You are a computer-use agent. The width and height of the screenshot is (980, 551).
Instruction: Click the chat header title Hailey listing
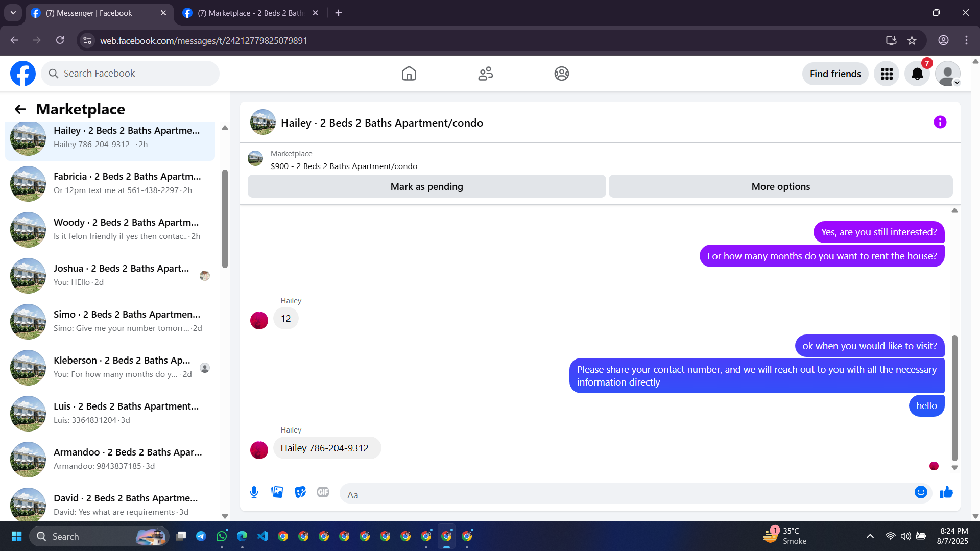381,123
